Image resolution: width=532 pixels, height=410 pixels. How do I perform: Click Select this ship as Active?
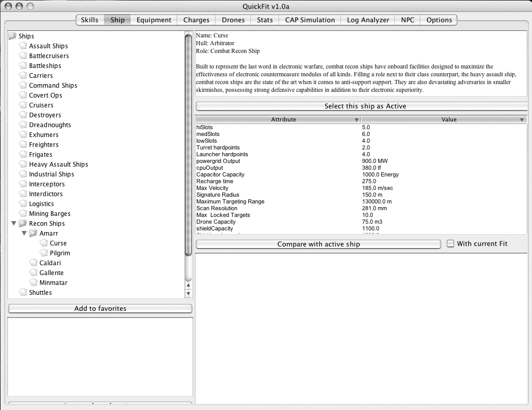pyautogui.click(x=362, y=106)
